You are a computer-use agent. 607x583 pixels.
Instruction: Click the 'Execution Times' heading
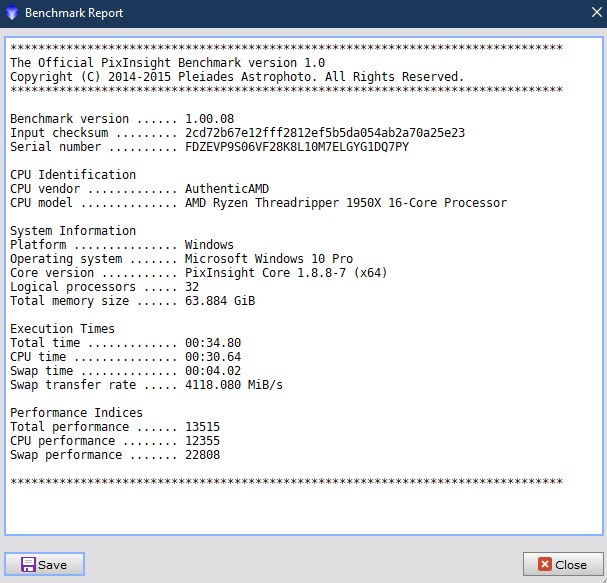62,329
